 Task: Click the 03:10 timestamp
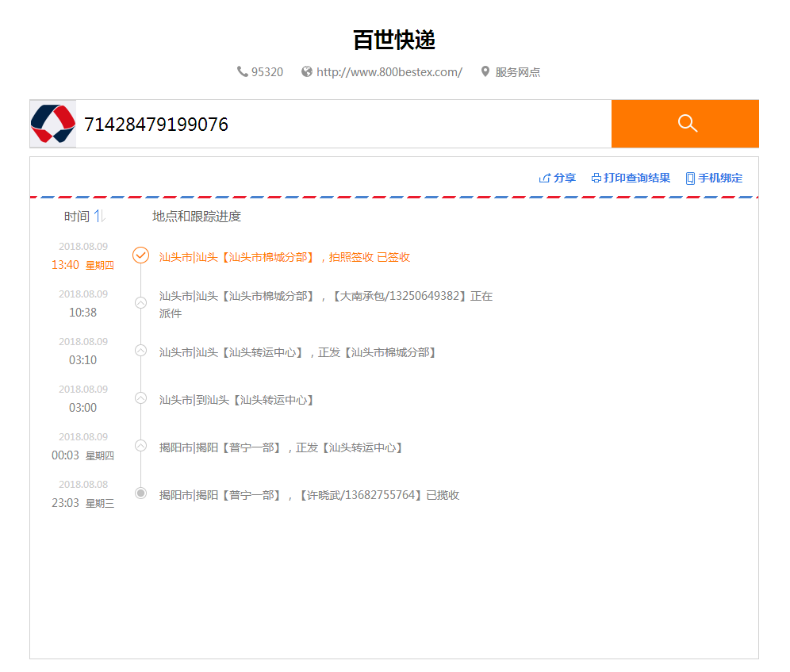click(x=82, y=360)
